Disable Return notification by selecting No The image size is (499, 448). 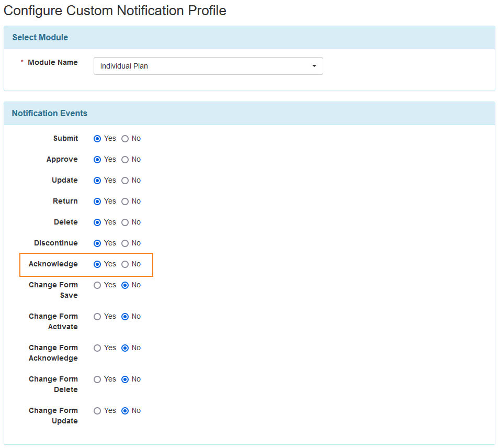pyautogui.click(x=125, y=201)
